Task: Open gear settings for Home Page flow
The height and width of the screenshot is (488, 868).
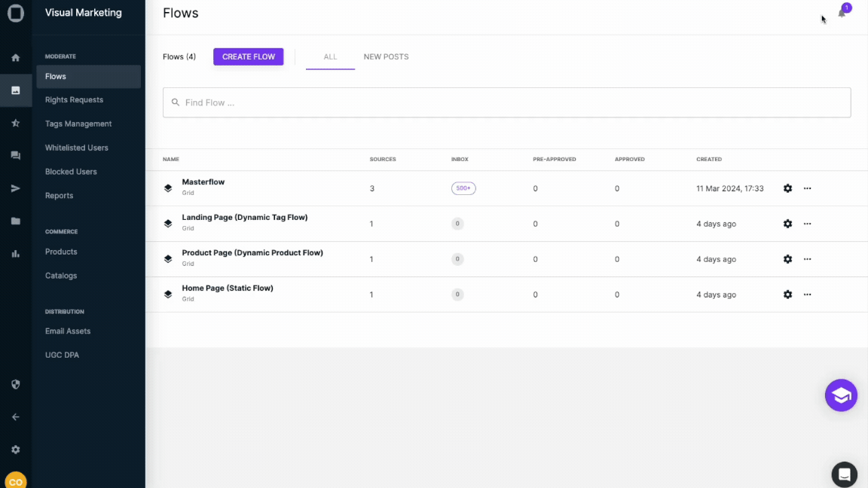Action: [x=787, y=294]
